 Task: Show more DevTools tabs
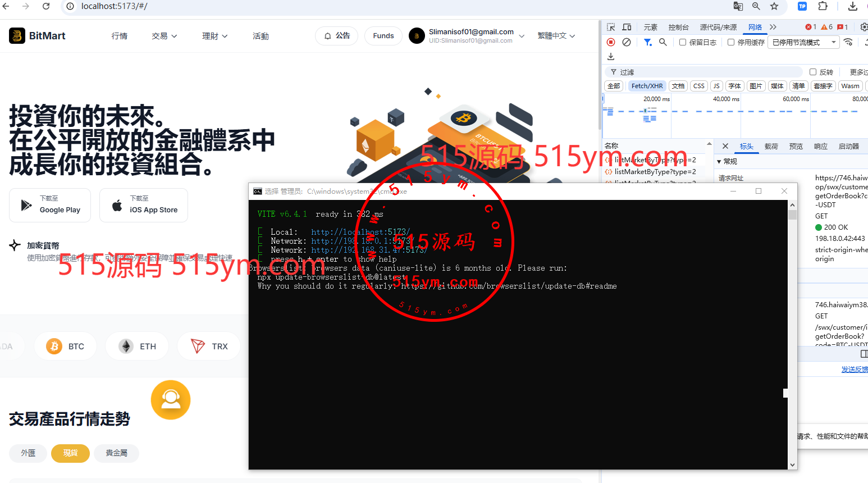click(773, 27)
